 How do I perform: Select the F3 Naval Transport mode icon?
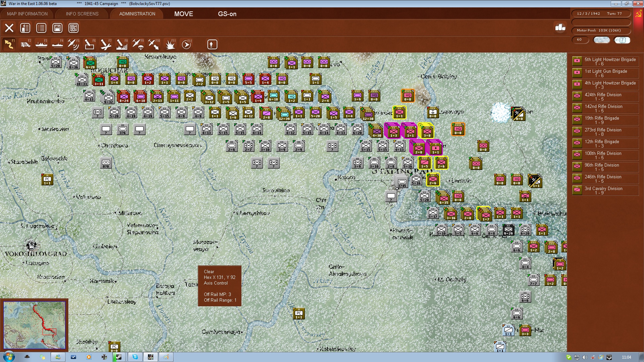pyautogui.click(x=41, y=44)
